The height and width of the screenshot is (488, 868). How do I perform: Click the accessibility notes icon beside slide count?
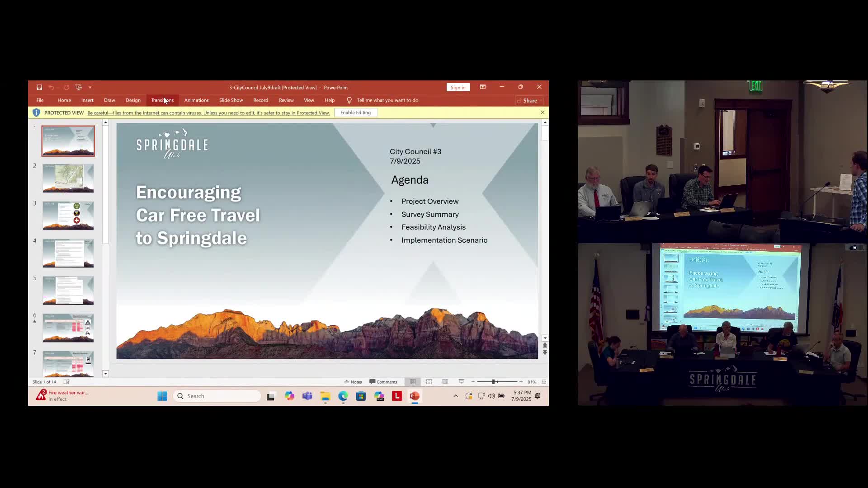click(x=66, y=382)
